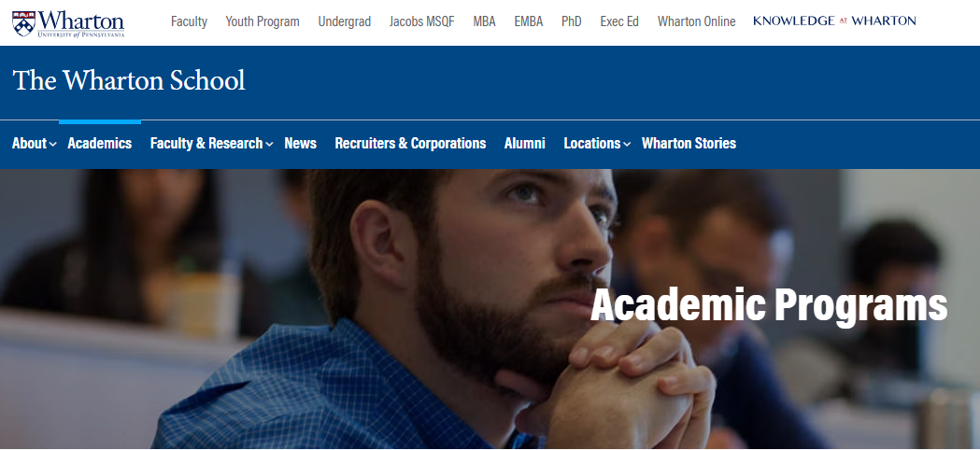The width and height of the screenshot is (980, 450).
Task: Select the Jacobs MSQF link
Action: click(x=422, y=21)
